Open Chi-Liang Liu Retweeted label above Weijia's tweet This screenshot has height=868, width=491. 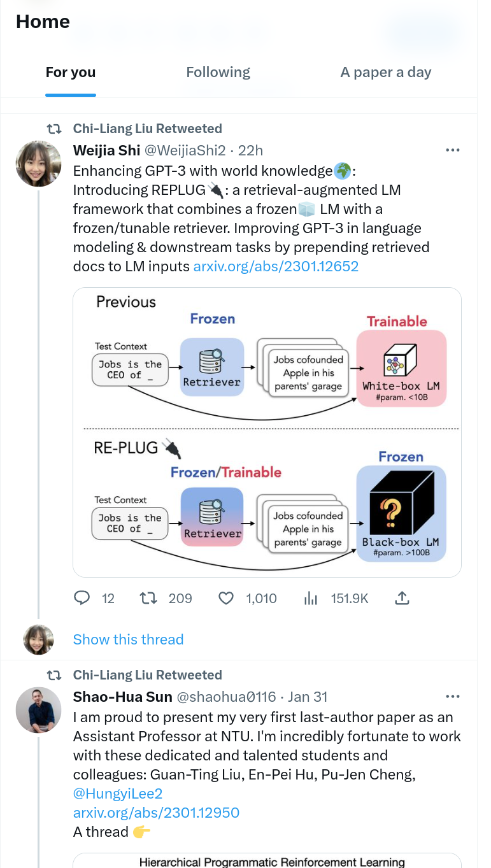point(147,129)
